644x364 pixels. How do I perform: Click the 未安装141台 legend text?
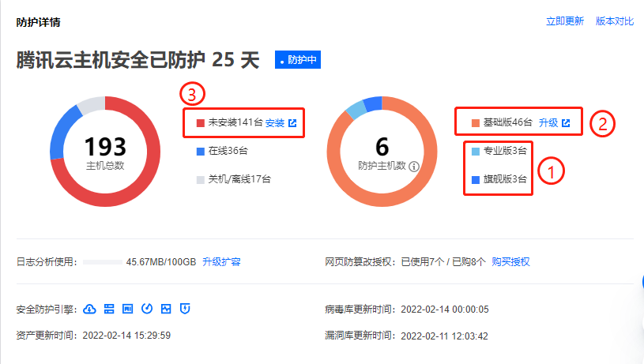coord(235,122)
